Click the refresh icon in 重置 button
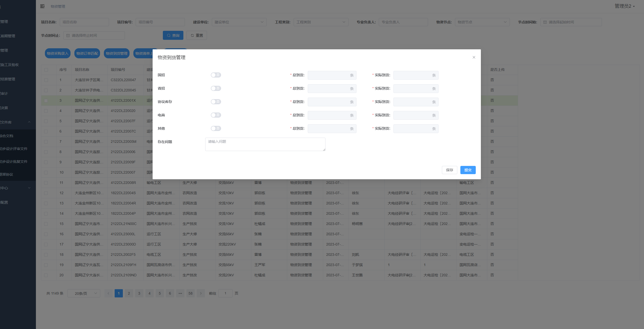This screenshot has width=644, height=329. [x=192, y=35]
